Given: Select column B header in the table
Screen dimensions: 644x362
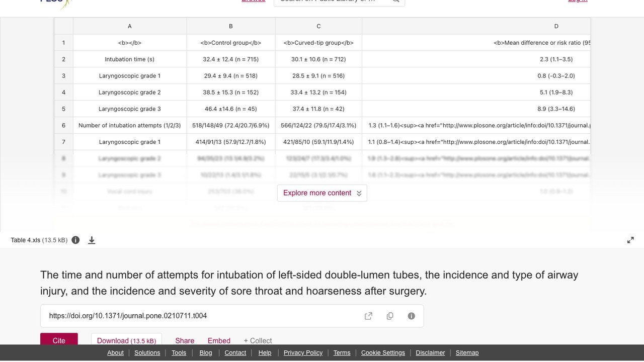Looking at the screenshot, I should coord(231,26).
